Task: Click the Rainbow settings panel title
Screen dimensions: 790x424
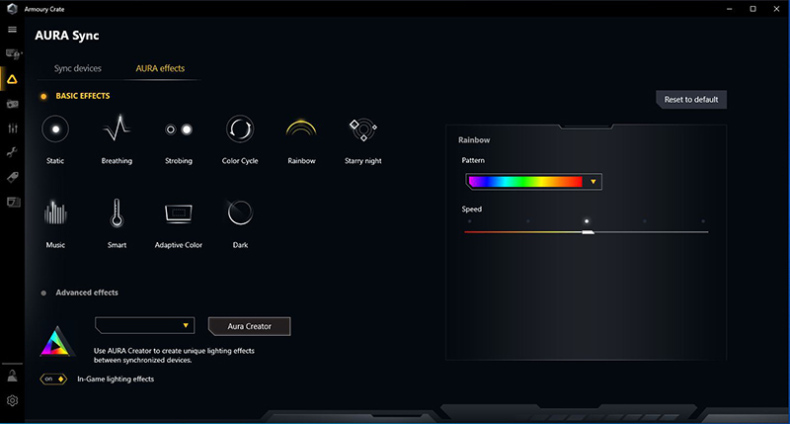Action: click(474, 140)
